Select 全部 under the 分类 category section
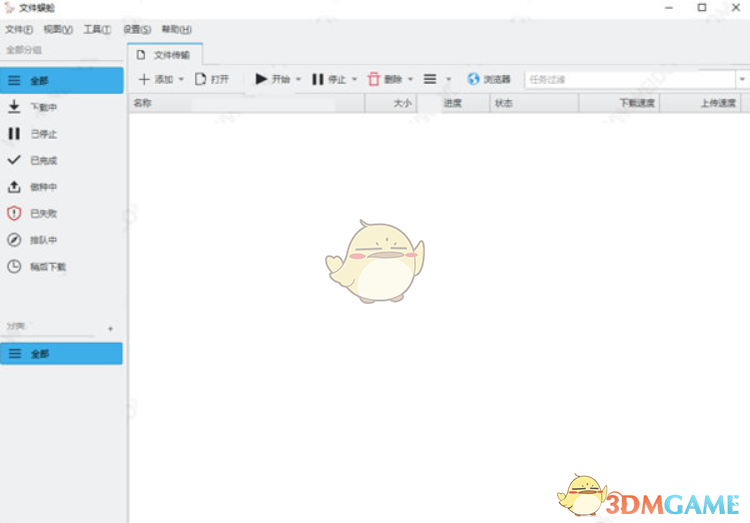The width and height of the screenshot is (750, 523). coord(61,354)
